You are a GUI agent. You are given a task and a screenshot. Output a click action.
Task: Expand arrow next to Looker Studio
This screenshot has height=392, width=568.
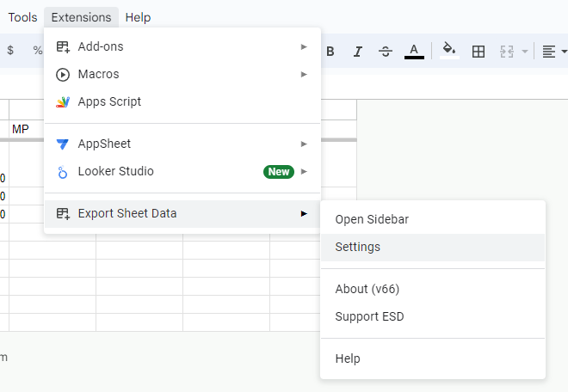click(304, 171)
